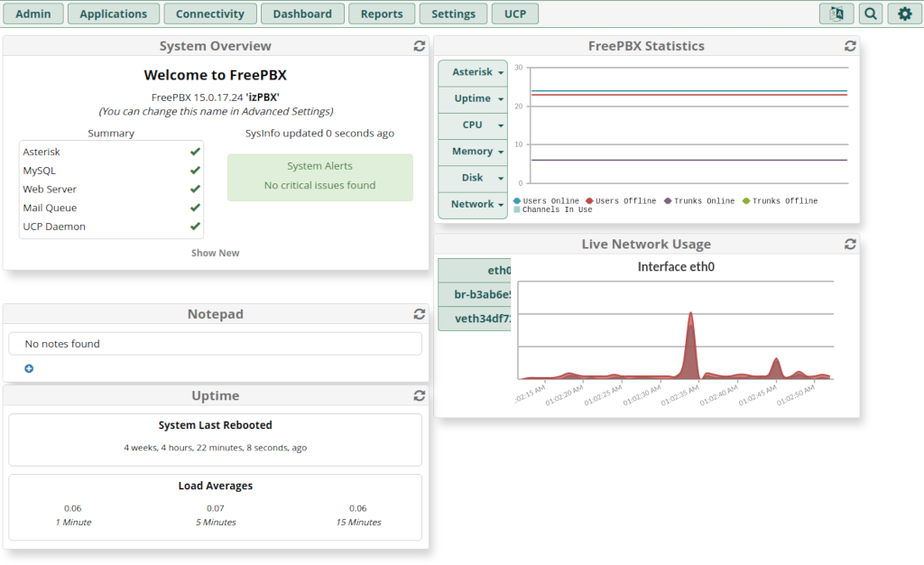
Task: Click the Web Server summary row label
Action: point(50,190)
